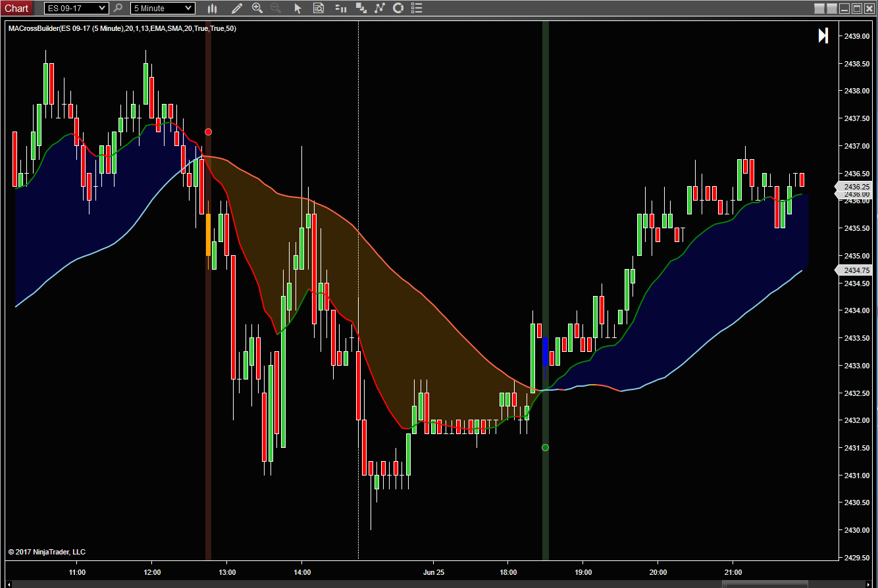
Task: Click the 2430.00 price axis label
Action: click(856, 530)
